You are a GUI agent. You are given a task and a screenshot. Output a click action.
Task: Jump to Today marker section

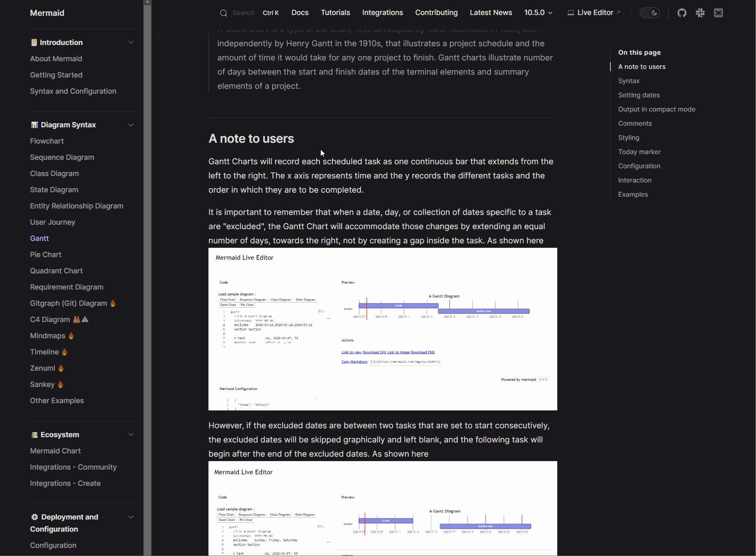point(639,152)
